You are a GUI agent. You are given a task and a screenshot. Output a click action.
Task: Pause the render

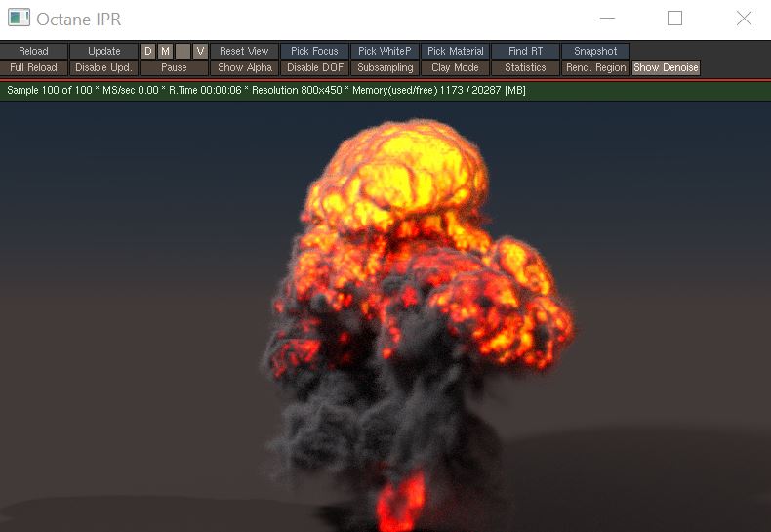coord(174,67)
